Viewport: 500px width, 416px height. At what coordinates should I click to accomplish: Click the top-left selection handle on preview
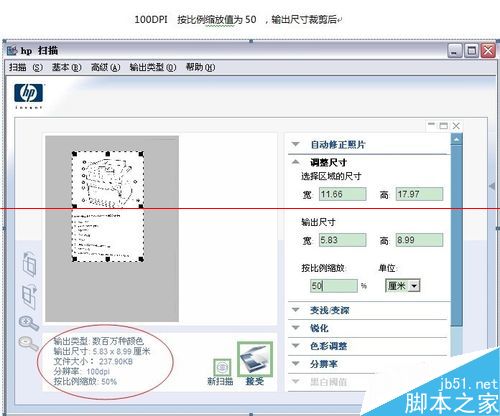(74, 154)
